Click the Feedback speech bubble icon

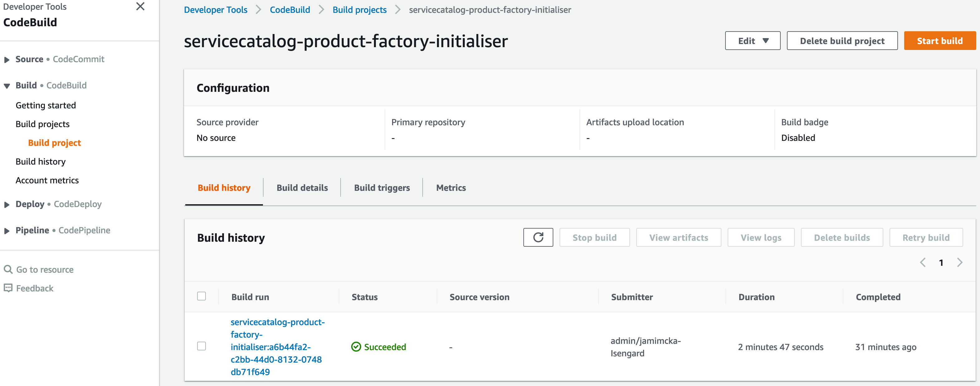point(8,288)
